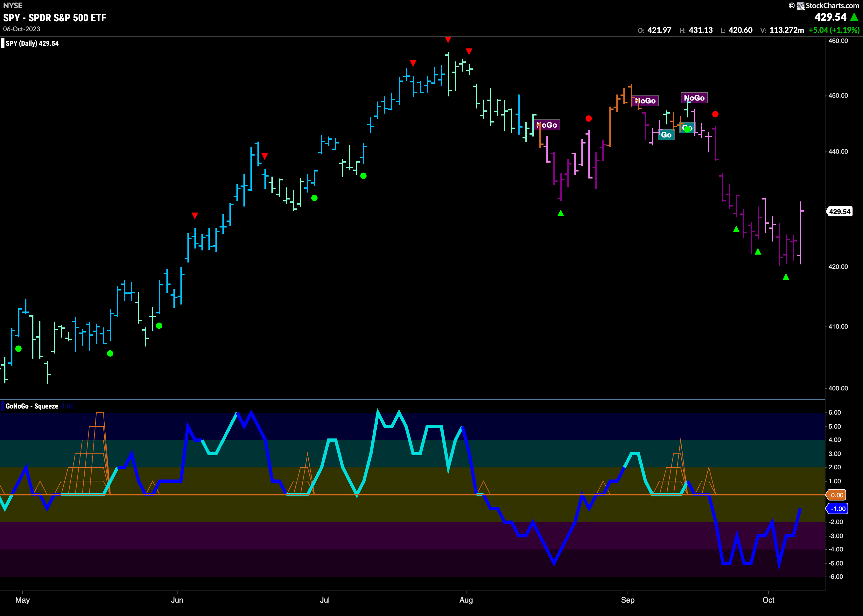Viewport: 863px width, 616px height.
Task: Click the blue marker beside the GoNoGo - Squeeze legend
Action: point(3,406)
